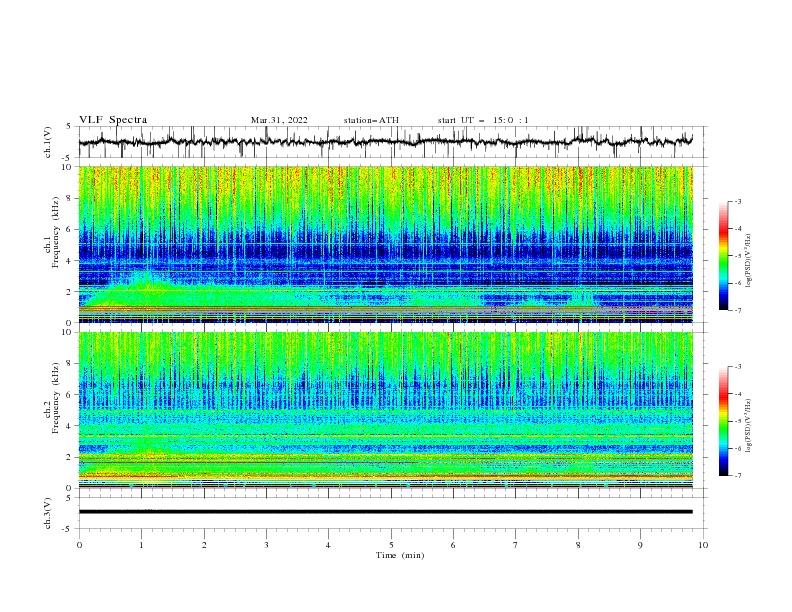The image size is (792, 612).
Task: Click the "-6" tick on ch.2 colour bar
Action: point(738,448)
